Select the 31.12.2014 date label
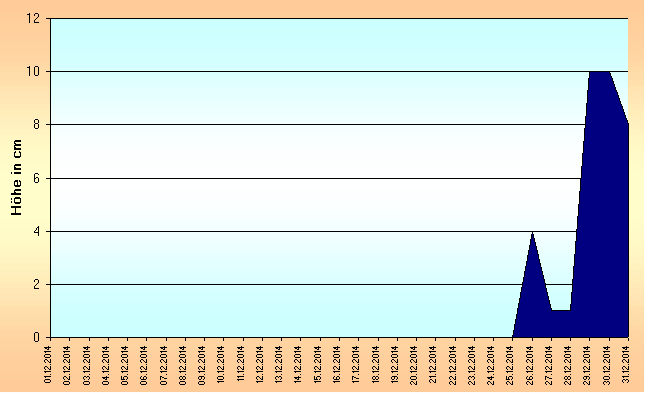Viewport: 645px width, 393px height. point(626,365)
